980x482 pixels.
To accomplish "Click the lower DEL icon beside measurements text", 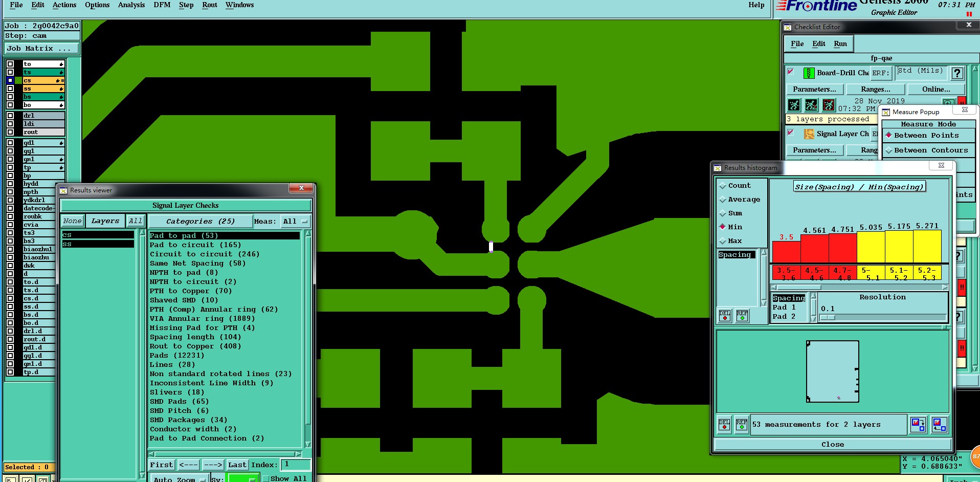I will coord(724,424).
